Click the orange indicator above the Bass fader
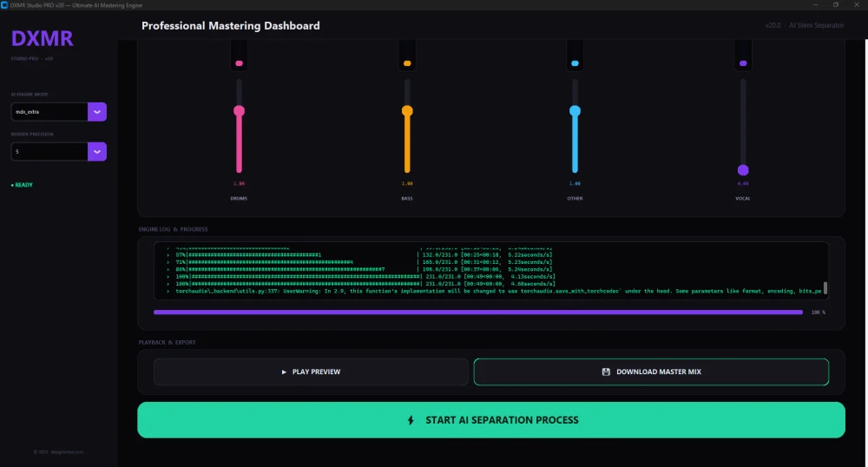 (407, 63)
